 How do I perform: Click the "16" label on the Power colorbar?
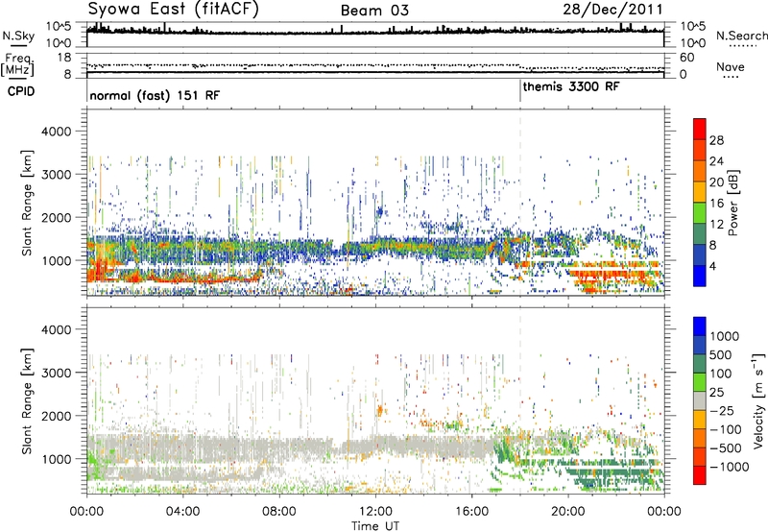[716, 204]
